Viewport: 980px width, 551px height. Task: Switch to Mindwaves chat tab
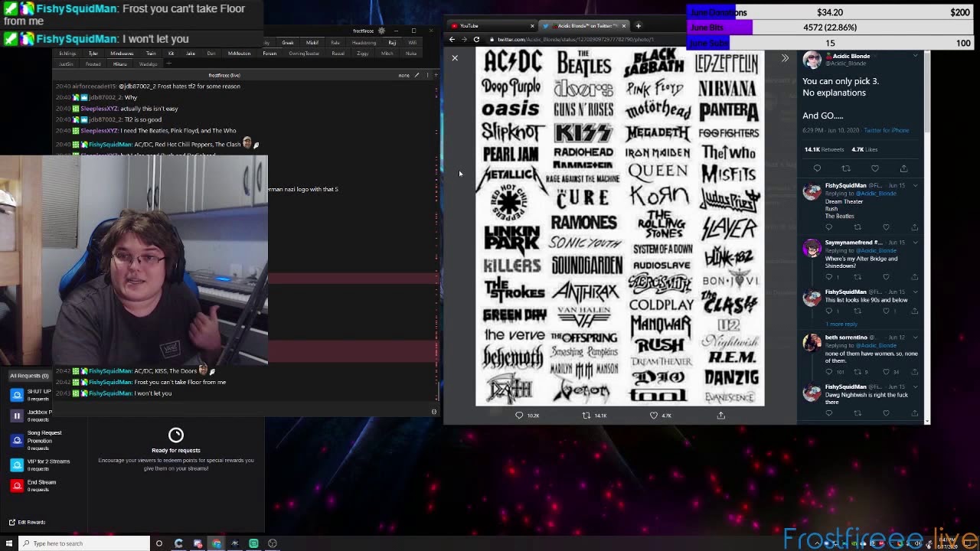pyautogui.click(x=122, y=54)
